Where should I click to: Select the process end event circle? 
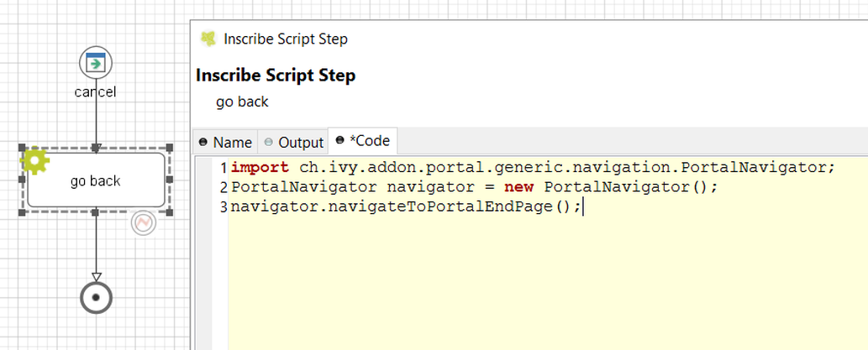point(97,297)
